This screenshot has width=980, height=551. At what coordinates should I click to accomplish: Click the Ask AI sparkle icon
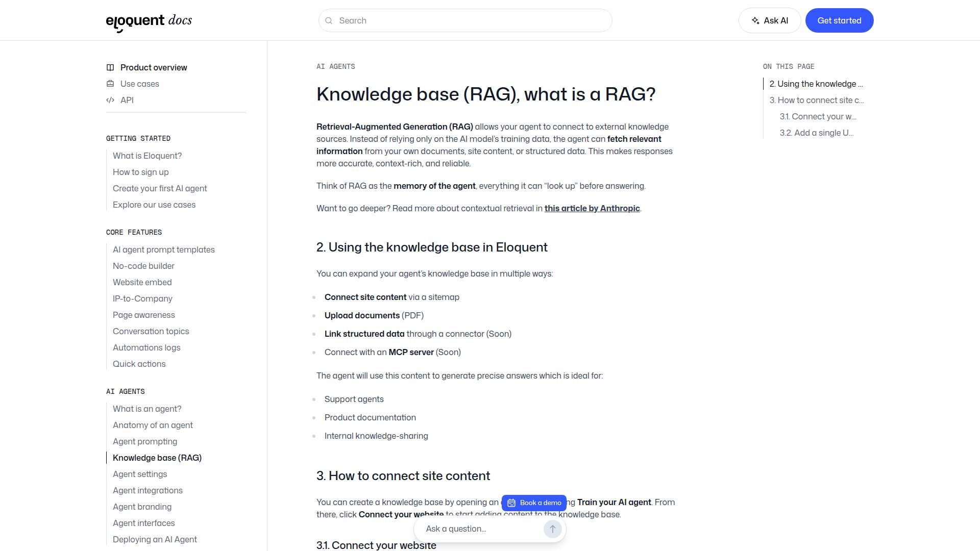755,20
